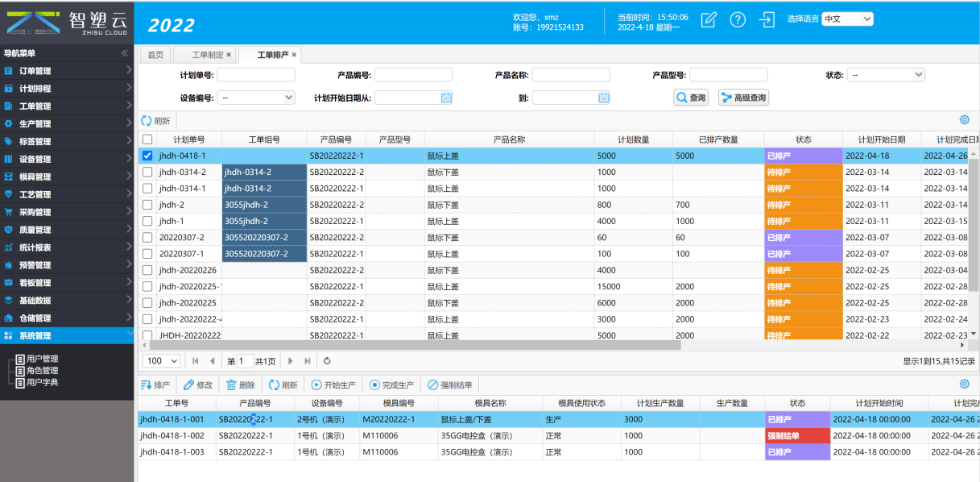Screen dimensions: 980x482
Task: Go to previous page in pager
Action: [x=212, y=361]
